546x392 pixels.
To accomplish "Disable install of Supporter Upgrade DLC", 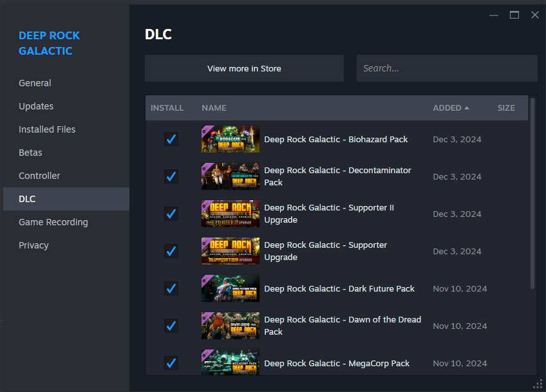I will pos(171,251).
